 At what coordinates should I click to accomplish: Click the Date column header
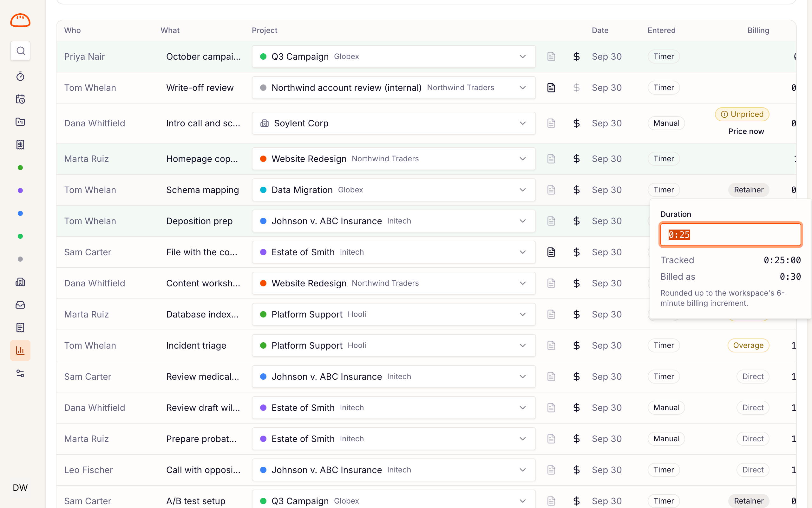[600, 30]
